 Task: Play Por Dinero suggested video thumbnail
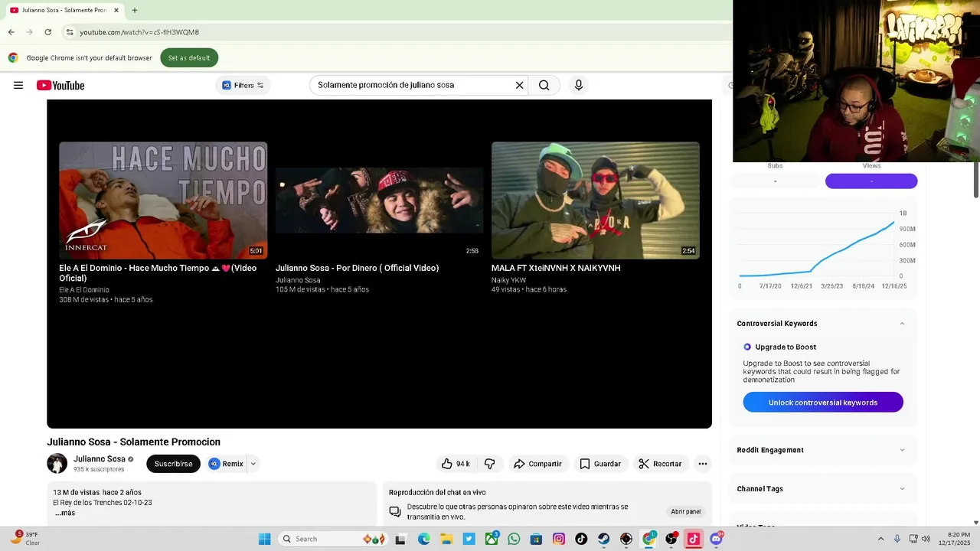tap(379, 201)
